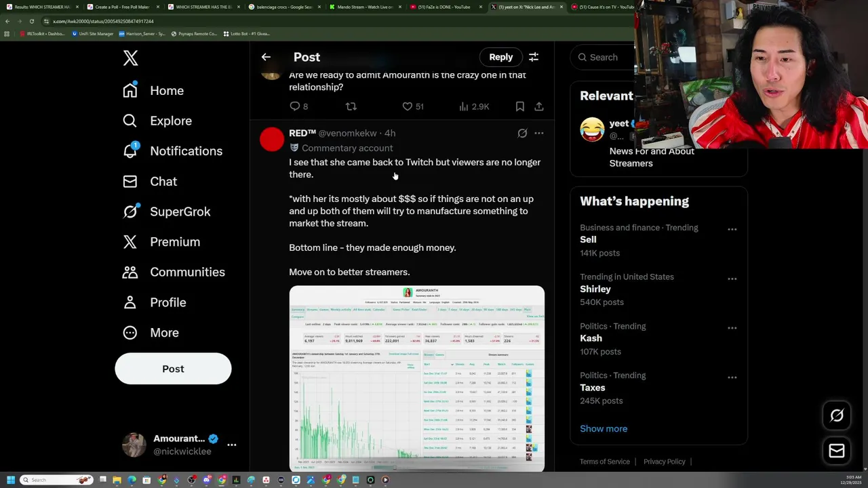
Task: Click the Reply button in the header
Action: 501,57
